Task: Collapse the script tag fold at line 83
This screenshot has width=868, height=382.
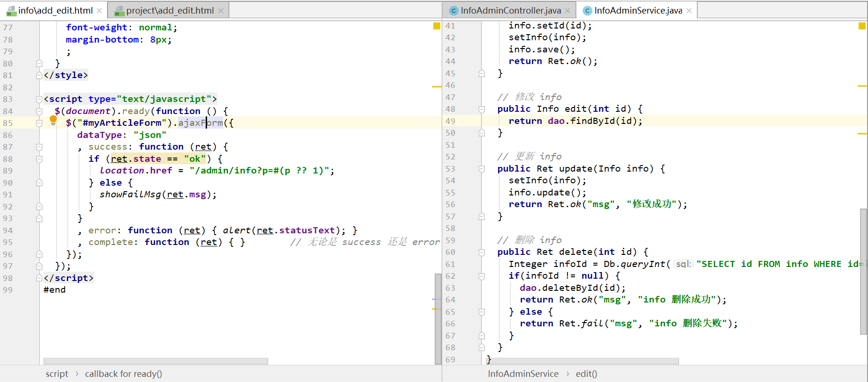Action: pos(39,99)
